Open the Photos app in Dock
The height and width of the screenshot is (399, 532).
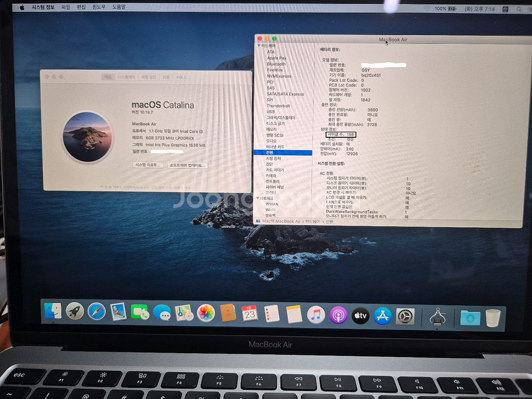coord(206,313)
